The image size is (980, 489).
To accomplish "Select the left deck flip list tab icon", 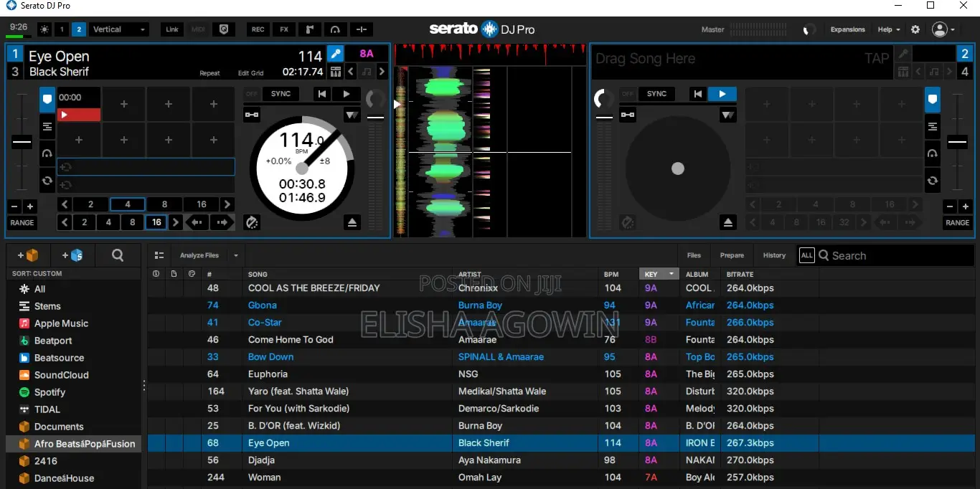I will 47,127.
